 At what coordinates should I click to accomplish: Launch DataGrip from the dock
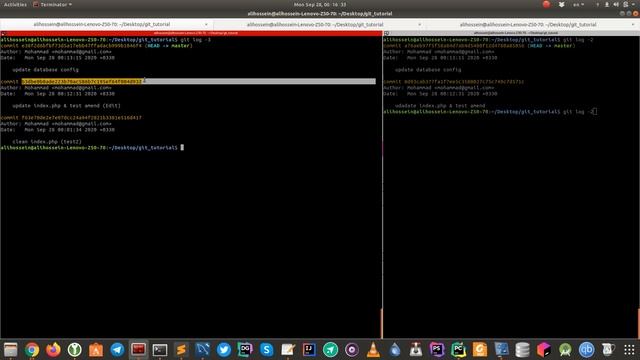pos(245,349)
